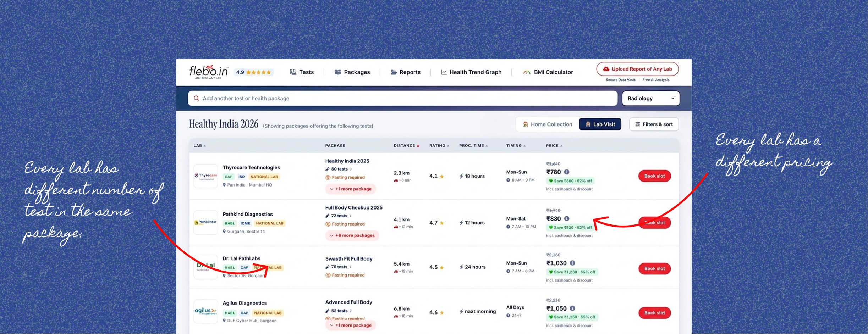Expand the 80 tests list for Thyrocare
Screen dimensions: 868x334
click(339, 169)
